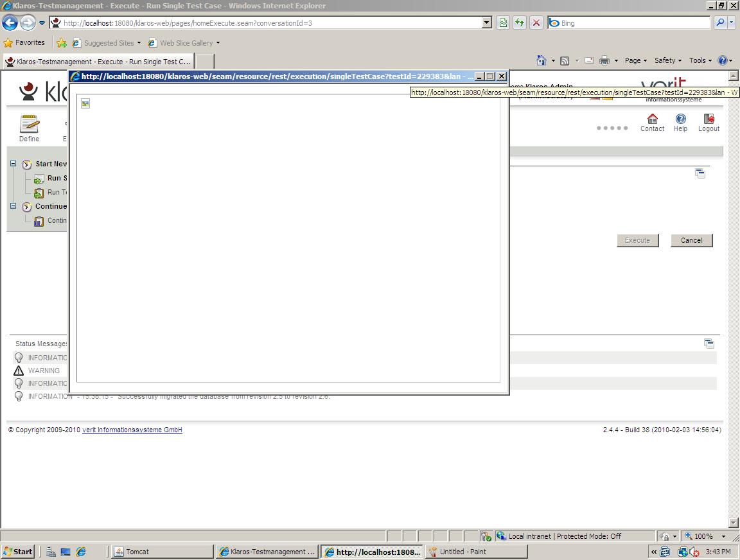Image resolution: width=740 pixels, height=560 pixels.
Task: Click the Help question mark icon
Action: (x=680, y=119)
